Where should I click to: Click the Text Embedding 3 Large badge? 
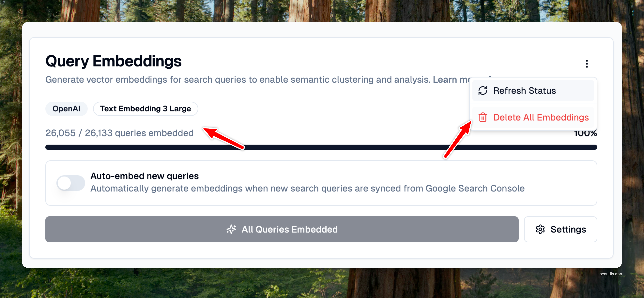pos(146,109)
